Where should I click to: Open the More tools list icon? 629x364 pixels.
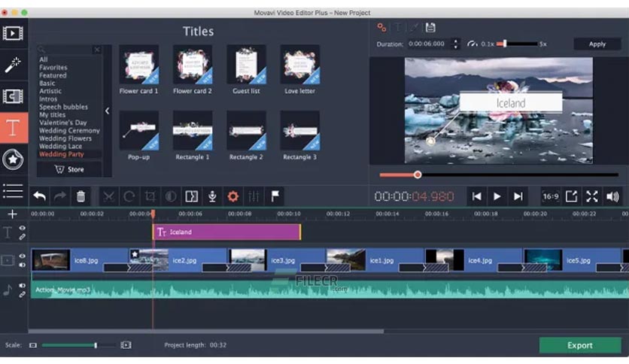[x=13, y=191]
